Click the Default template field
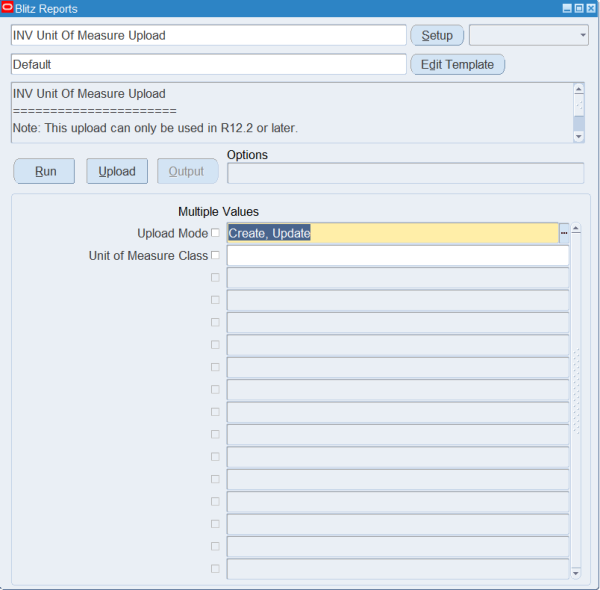 209,64
